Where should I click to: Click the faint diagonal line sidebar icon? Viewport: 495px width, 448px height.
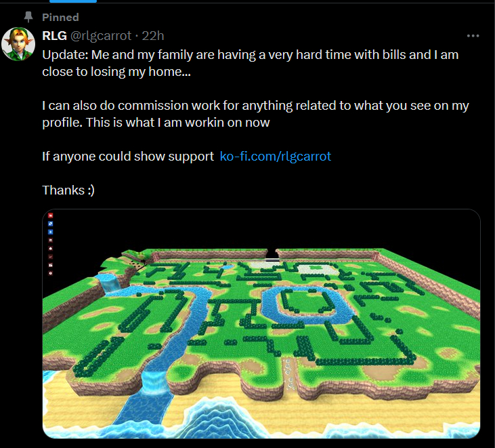pos(51,257)
